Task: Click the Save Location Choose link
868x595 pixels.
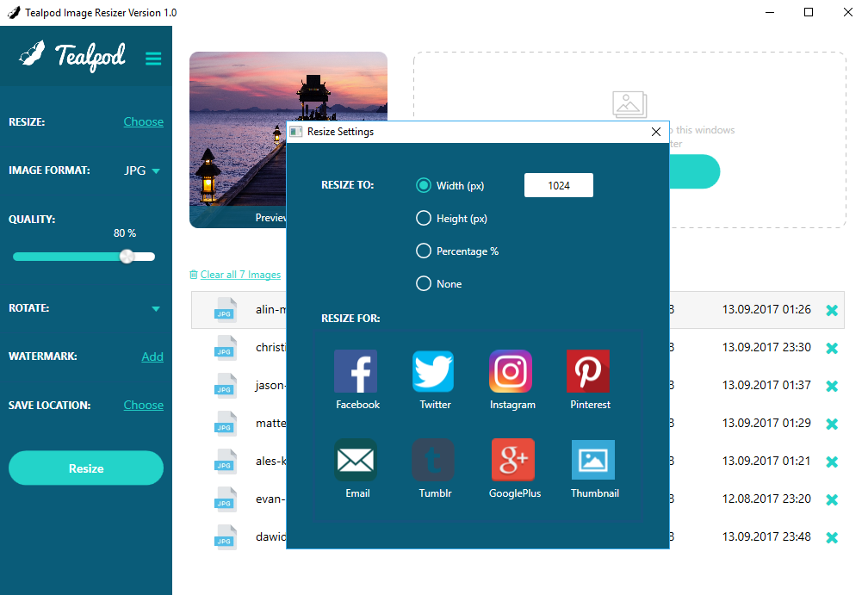Action: click(143, 406)
